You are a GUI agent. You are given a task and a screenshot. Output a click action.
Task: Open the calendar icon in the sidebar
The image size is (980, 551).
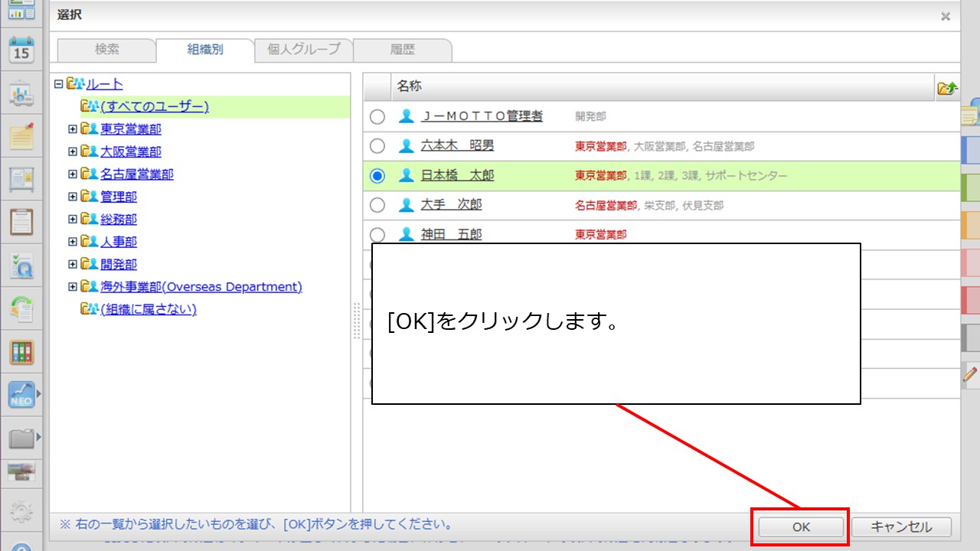click(x=21, y=50)
